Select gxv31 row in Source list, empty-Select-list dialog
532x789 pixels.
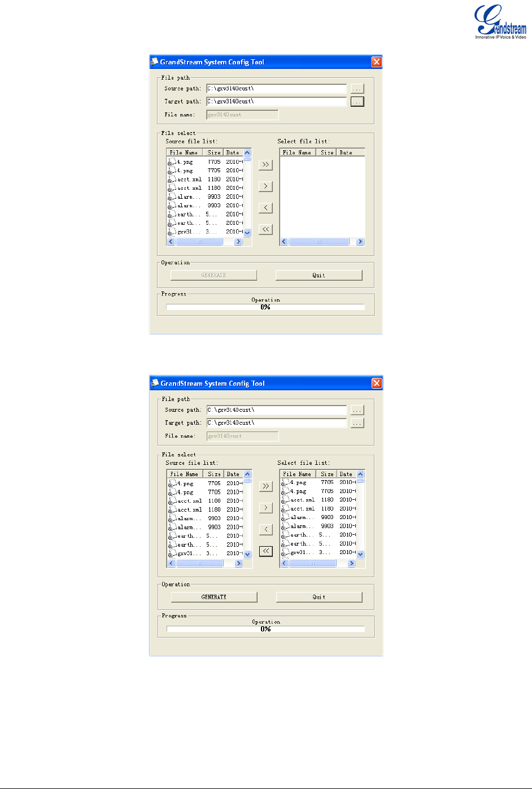pyautogui.click(x=205, y=232)
